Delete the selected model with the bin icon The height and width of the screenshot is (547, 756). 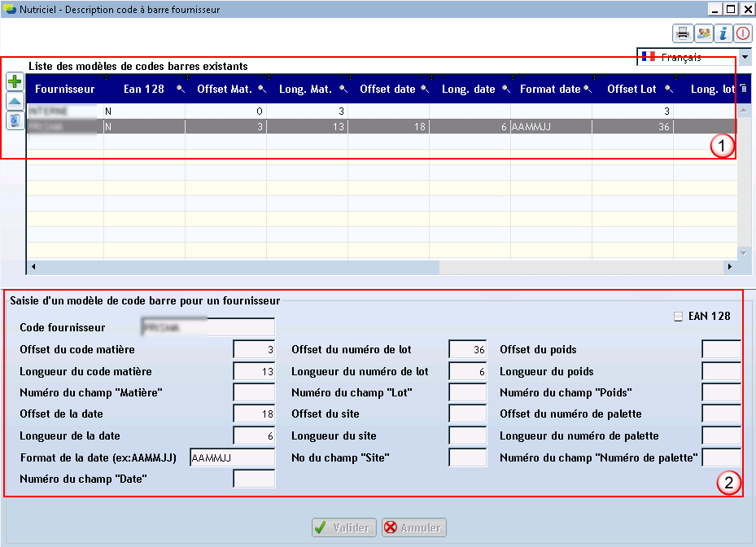click(x=15, y=120)
